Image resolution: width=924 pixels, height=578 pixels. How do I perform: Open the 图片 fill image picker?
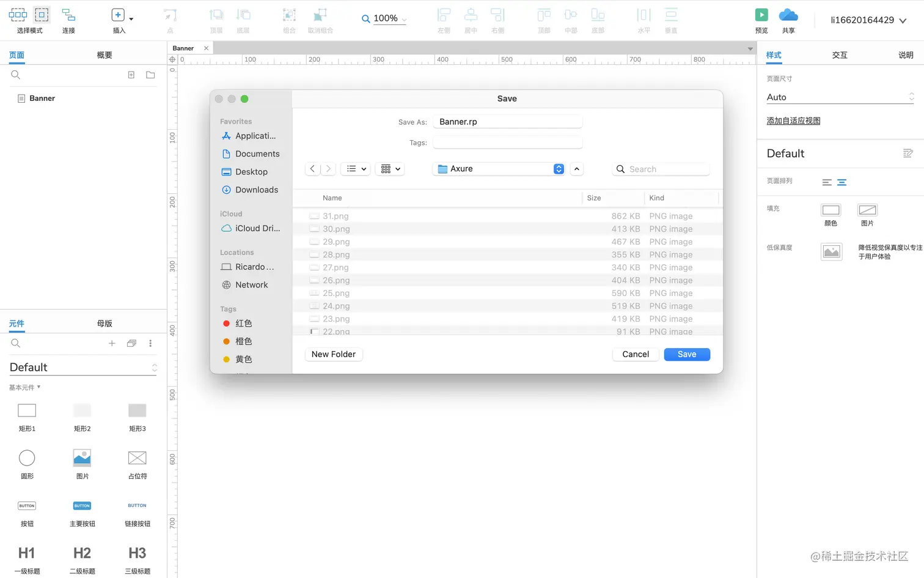pos(867,210)
